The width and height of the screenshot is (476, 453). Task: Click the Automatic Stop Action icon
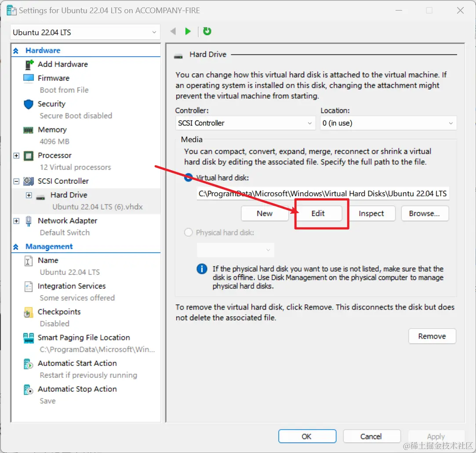28,390
